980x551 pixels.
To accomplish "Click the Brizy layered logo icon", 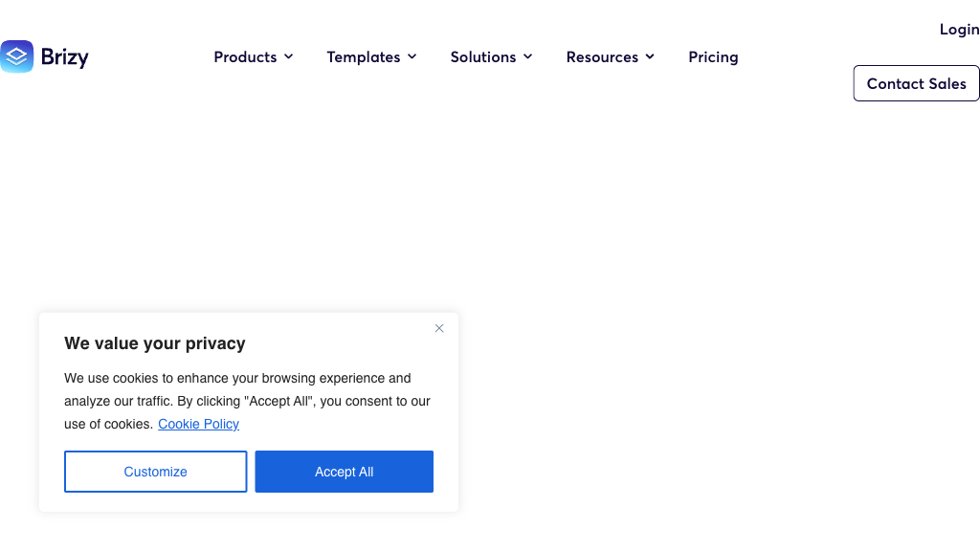I will click(17, 57).
